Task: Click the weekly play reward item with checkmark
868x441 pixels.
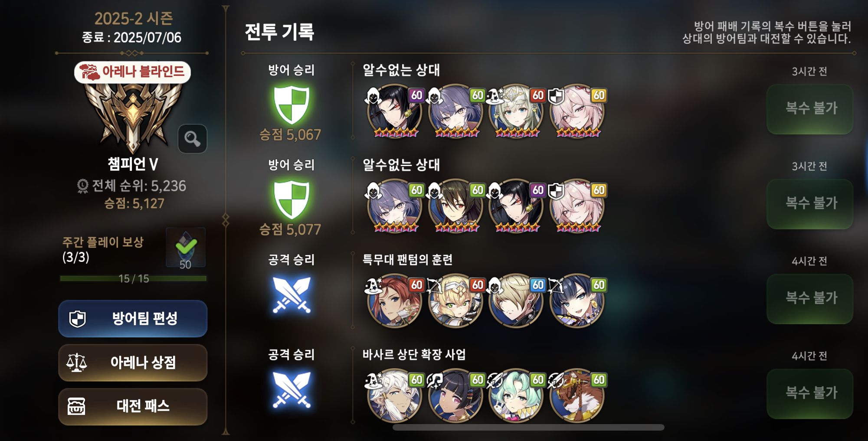Action: (x=186, y=247)
